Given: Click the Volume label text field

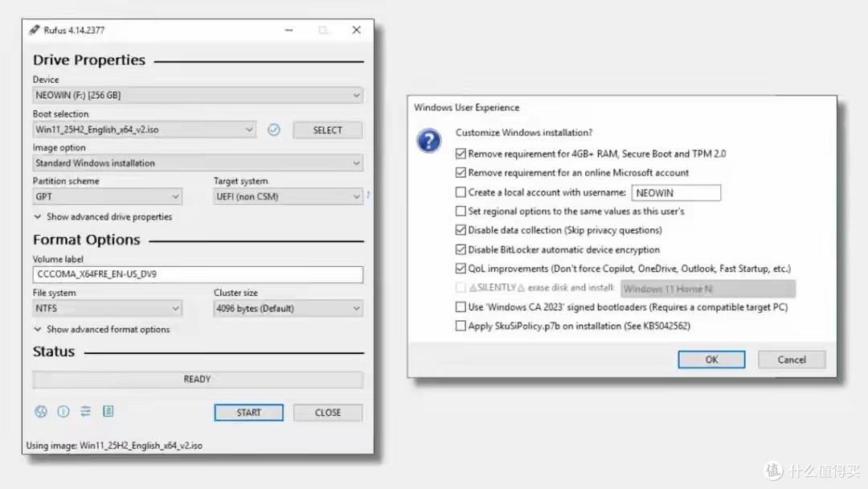Looking at the screenshot, I should coord(198,274).
